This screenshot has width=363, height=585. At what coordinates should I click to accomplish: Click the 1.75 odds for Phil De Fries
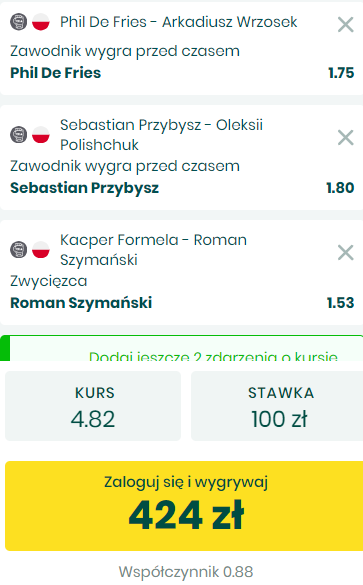341,73
